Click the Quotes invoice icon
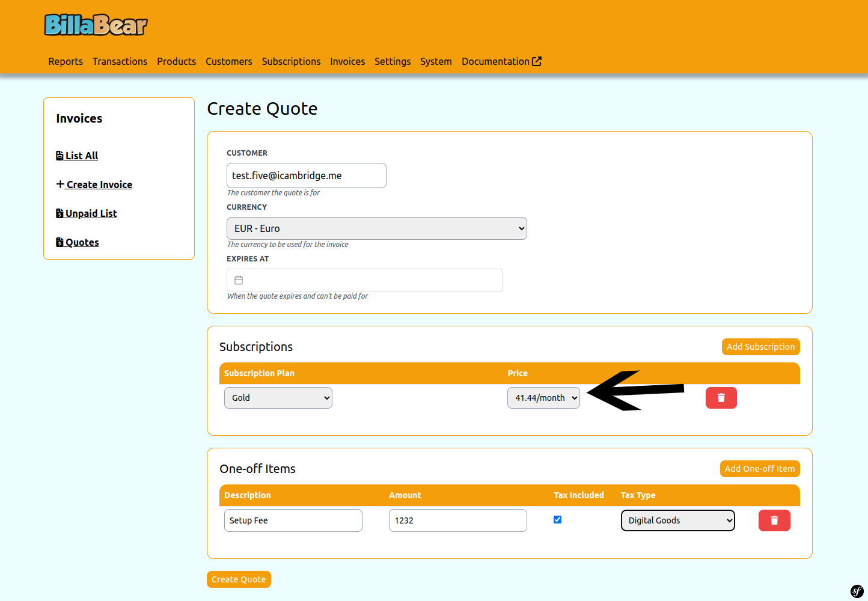The width and height of the screenshot is (868, 601). (60, 242)
